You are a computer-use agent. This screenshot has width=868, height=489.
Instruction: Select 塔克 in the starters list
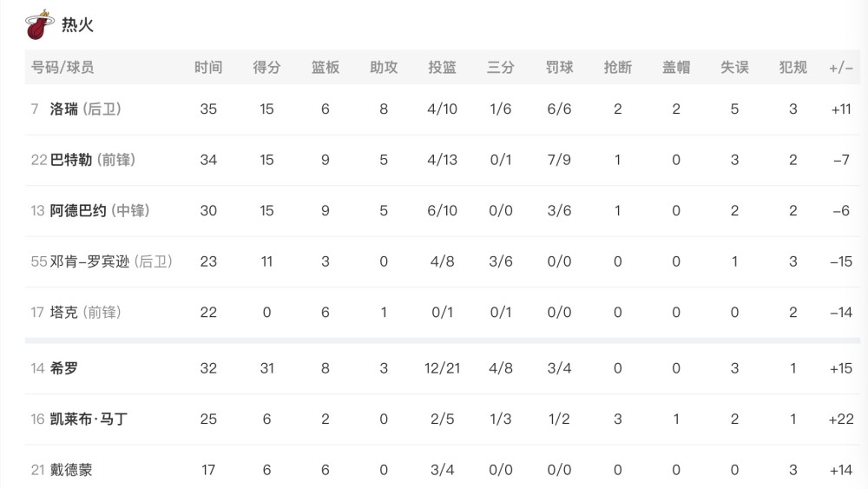pos(63,313)
